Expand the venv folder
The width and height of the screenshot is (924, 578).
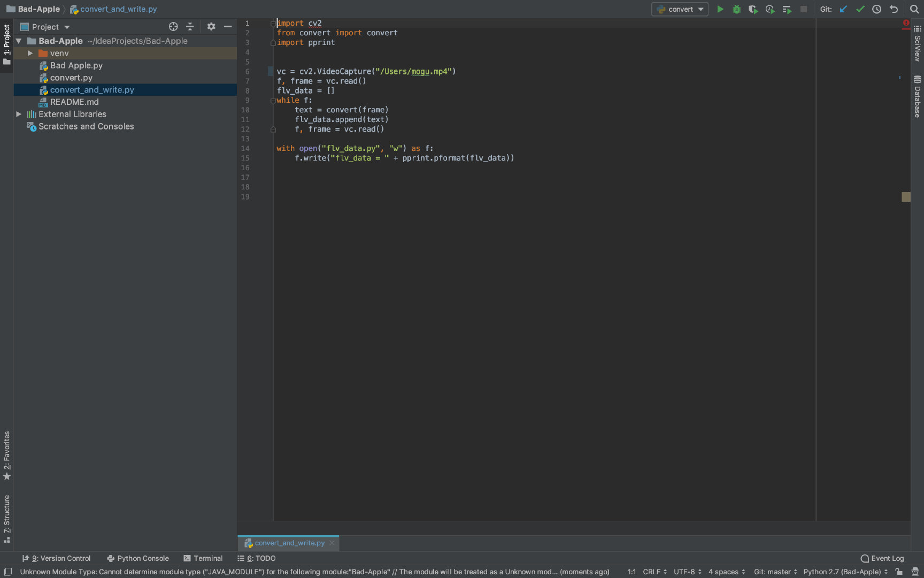click(x=30, y=54)
